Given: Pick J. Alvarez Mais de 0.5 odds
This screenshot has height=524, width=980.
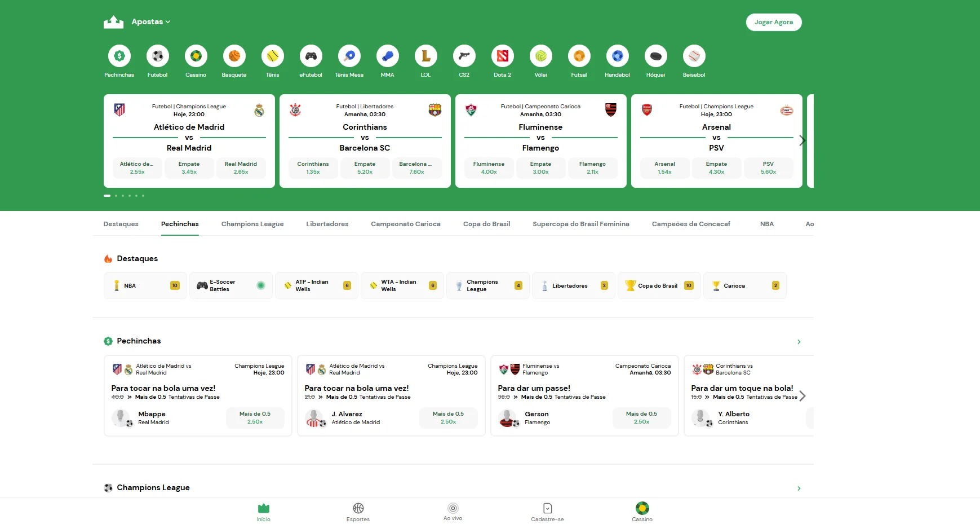Looking at the screenshot, I should point(448,418).
